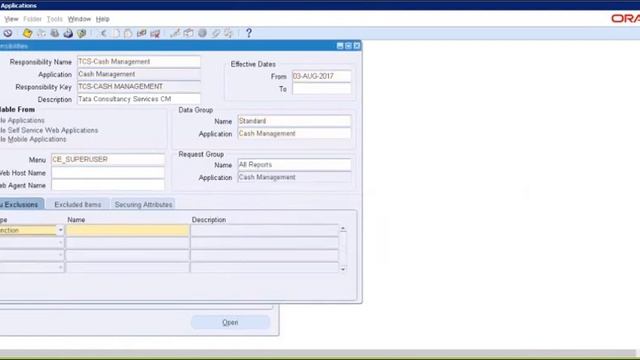
Task: Click the Description field with Tata Consultancy
Action: pos(139,99)
